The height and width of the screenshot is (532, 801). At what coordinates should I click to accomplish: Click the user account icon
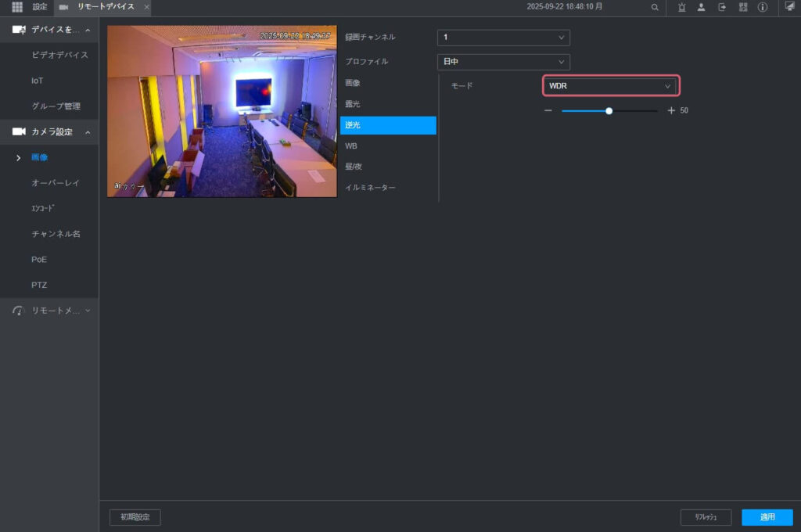tap(702, 7)
